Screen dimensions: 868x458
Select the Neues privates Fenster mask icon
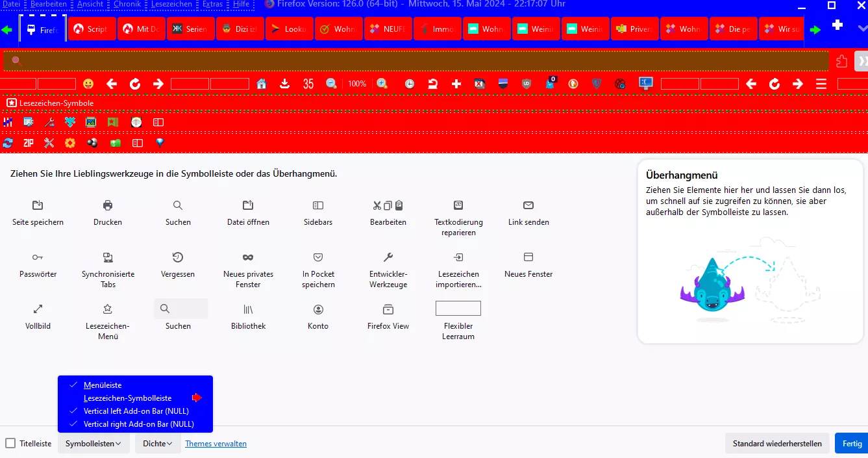(x=248, y=257)
